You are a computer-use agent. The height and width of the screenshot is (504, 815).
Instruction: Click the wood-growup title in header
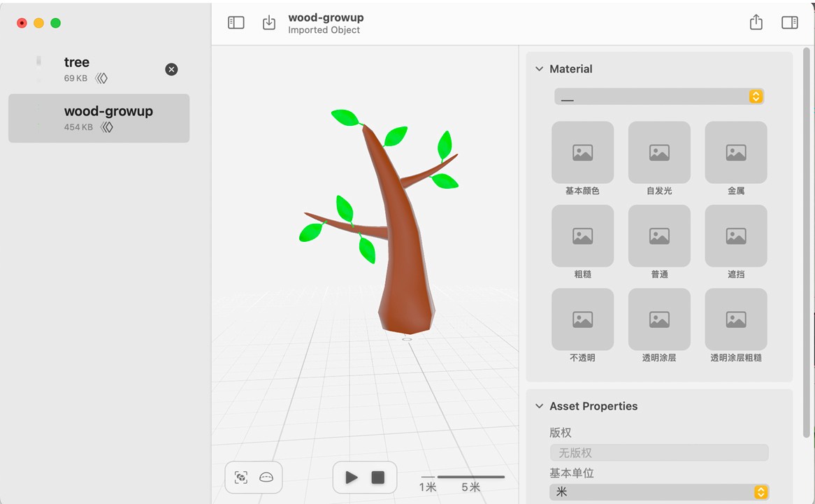tap(326, 17)
